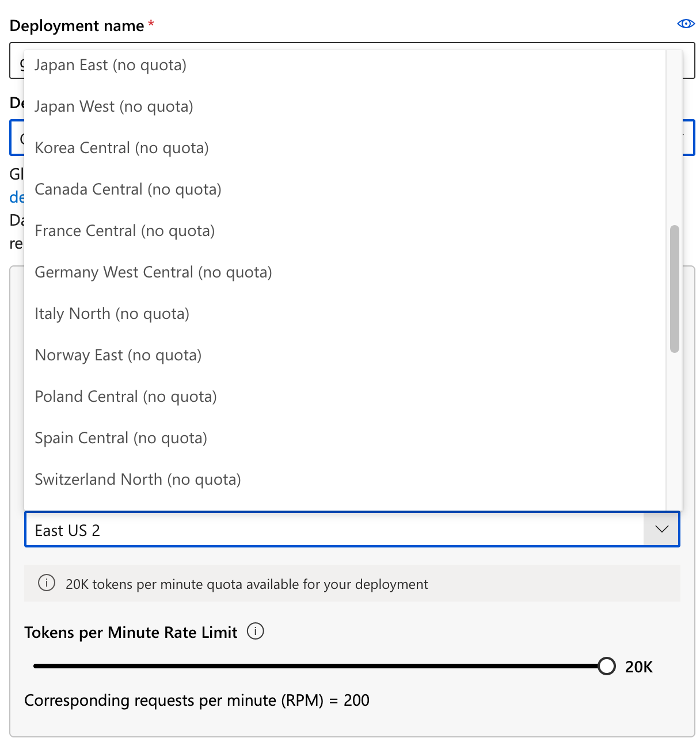Expand the East US 2 region dropdown chevron
This screenshot has width=700, height=738.
[x=661, y=529]
